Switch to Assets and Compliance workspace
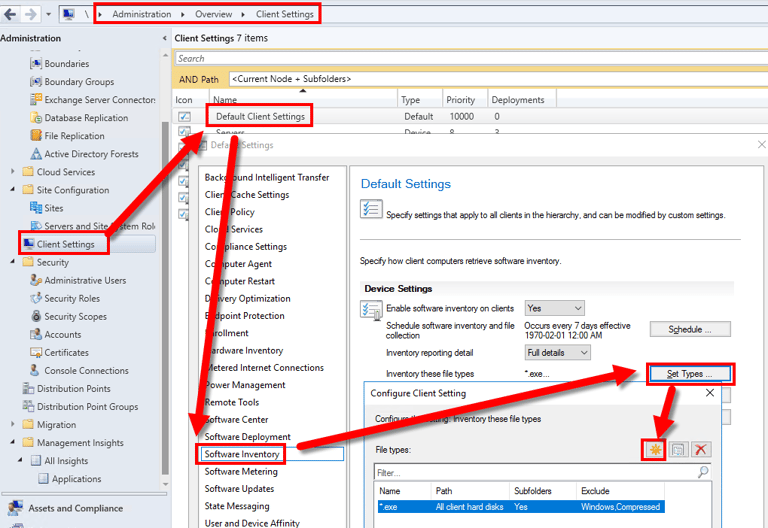The height and width of the screenshot is (528, 768). point(75,508)
